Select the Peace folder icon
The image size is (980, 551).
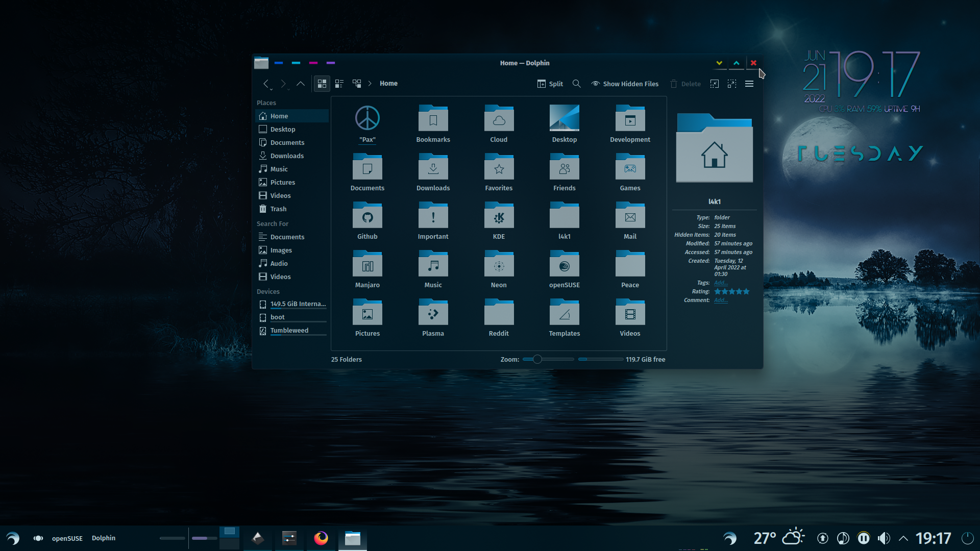coord(630,264)
